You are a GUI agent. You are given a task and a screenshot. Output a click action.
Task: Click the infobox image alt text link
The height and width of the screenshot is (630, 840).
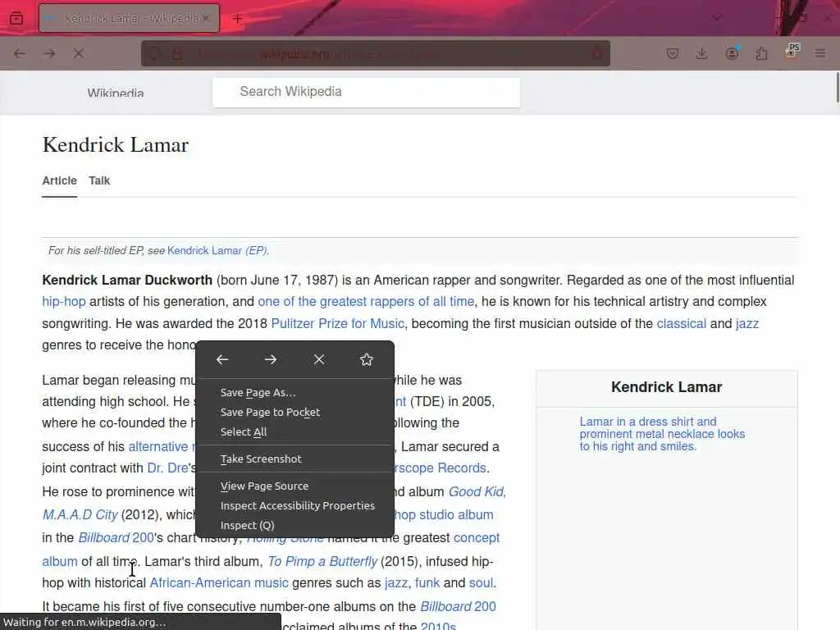pos(662,434)
